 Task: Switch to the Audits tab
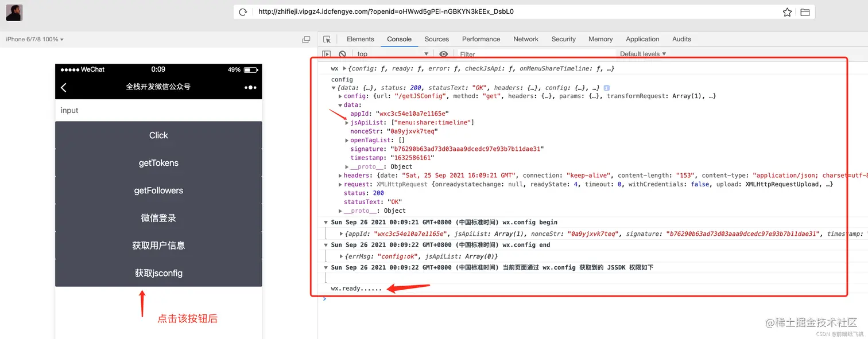[x=681, y=39]
